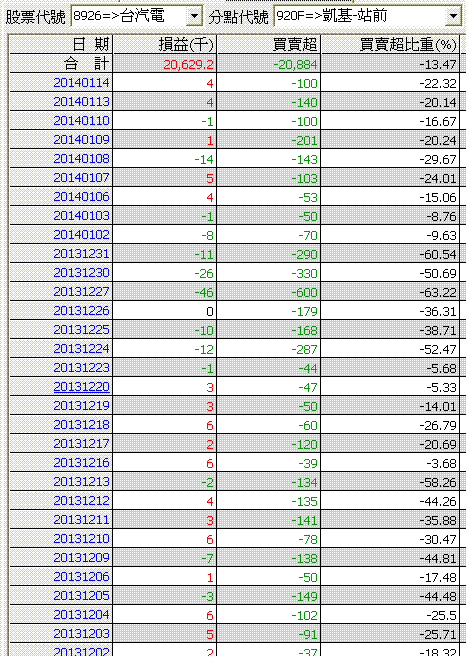Open the date link 20140110
This screenshot has height=659, width=466.
(x=82, y=121)
